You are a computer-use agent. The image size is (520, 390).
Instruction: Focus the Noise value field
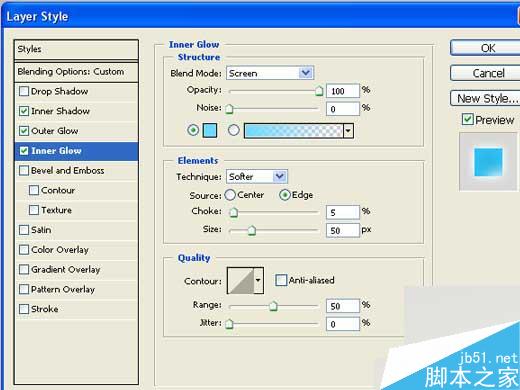coord(343,109)
